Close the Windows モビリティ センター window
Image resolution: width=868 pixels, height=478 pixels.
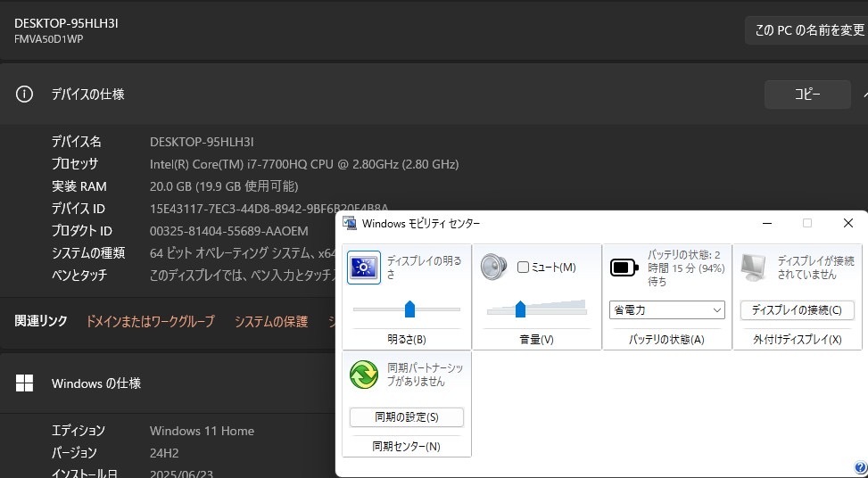pos(848,223)
